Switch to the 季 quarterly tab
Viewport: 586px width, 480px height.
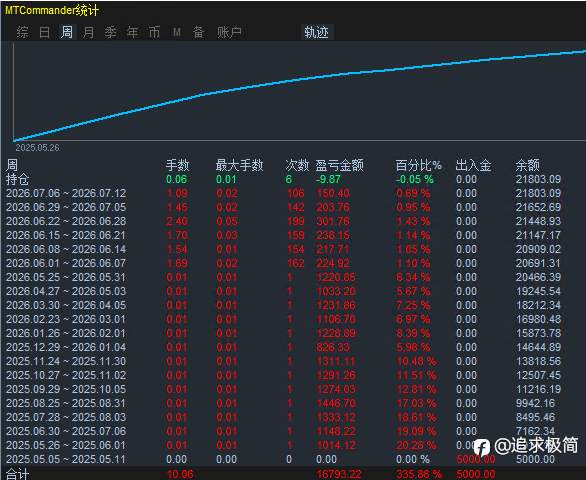(x=110, y=32)
